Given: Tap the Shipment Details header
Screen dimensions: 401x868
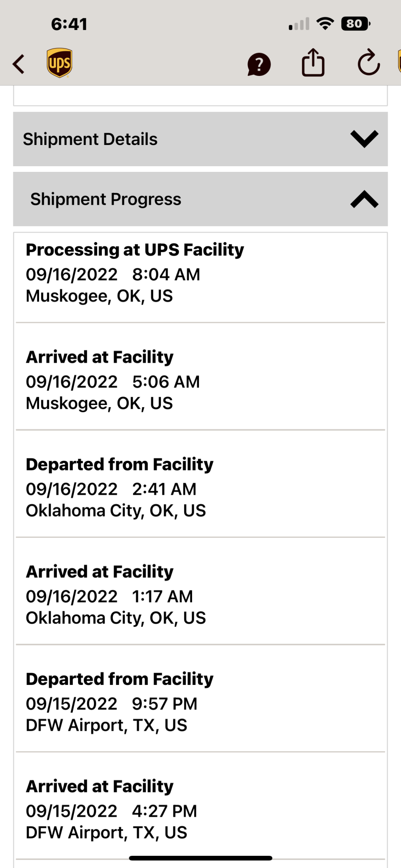Looking at the screenshot, I should point(200,139).
